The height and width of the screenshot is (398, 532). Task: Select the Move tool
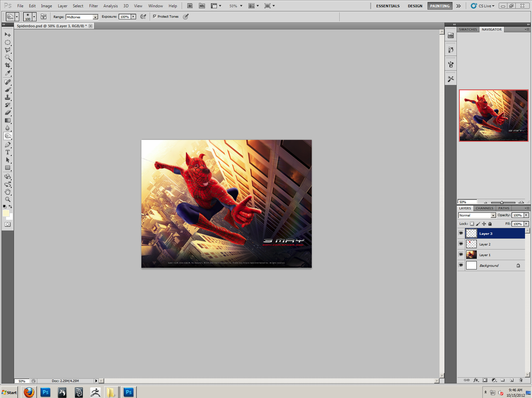click(8, 35)
